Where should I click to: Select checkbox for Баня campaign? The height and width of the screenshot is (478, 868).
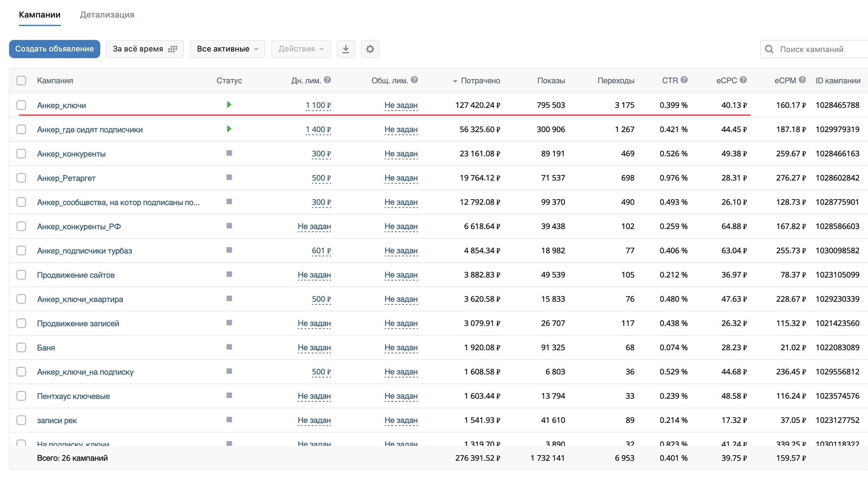[21, 347]
